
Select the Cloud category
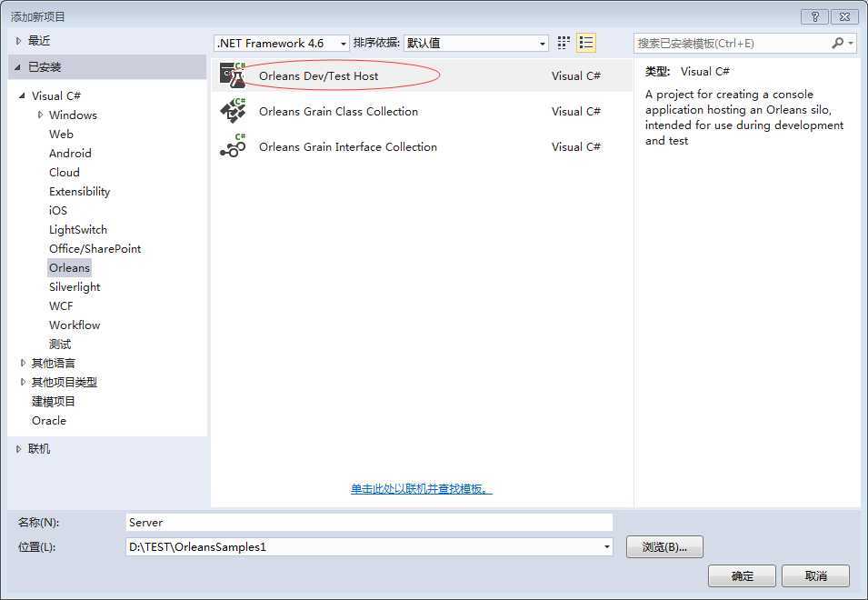(x=65, y=172)
